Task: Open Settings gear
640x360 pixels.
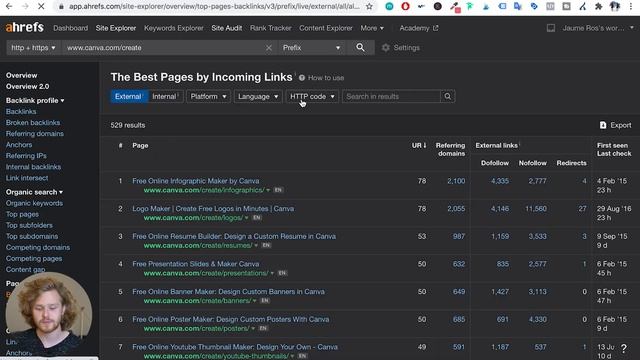Action: click(385, 48)
